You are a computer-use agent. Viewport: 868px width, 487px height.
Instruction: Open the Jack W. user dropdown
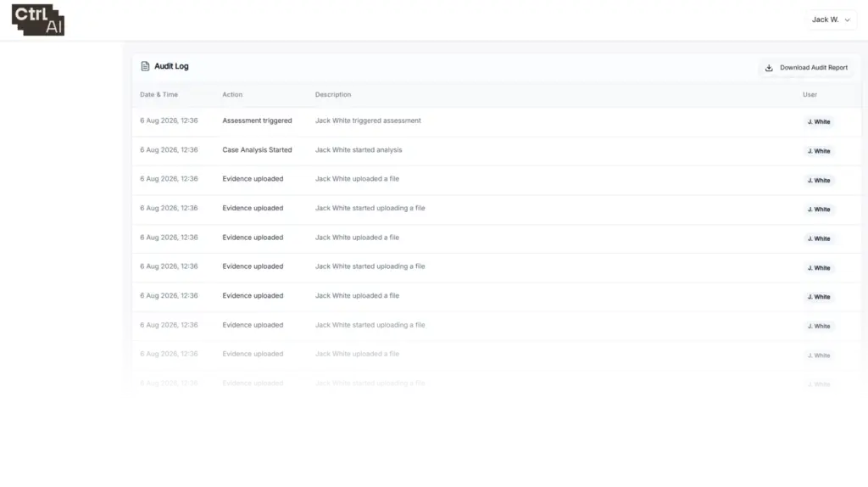[831, 20]
